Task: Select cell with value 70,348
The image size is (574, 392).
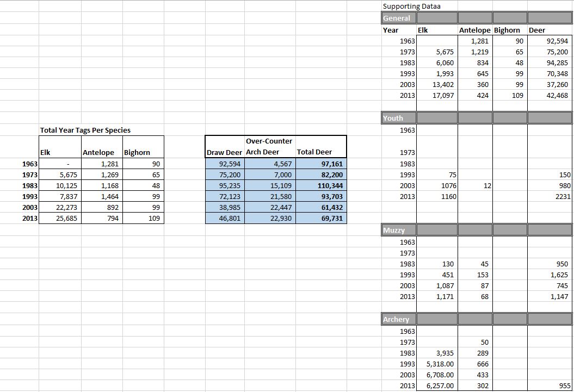Action: (550, 74)
